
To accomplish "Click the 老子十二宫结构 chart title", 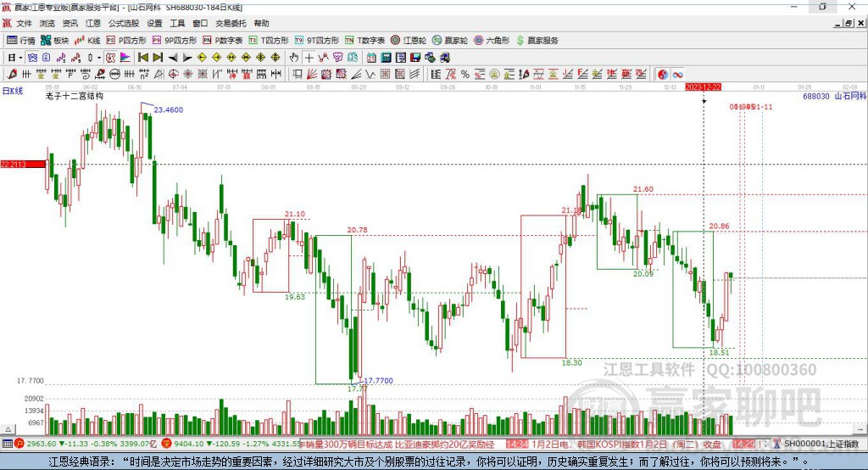I will [x=75, y=96].
